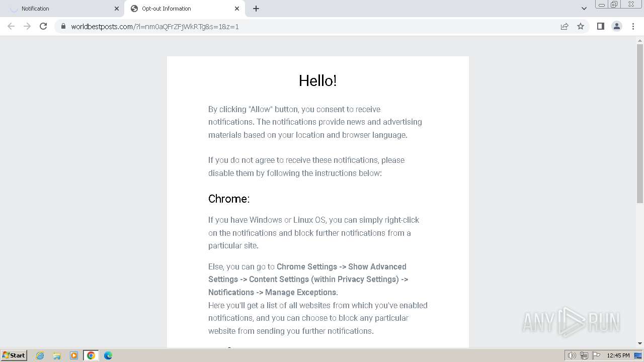644x362 pixels.
Task: Open the Windows Start menu
Action: (x=14, y=355)
